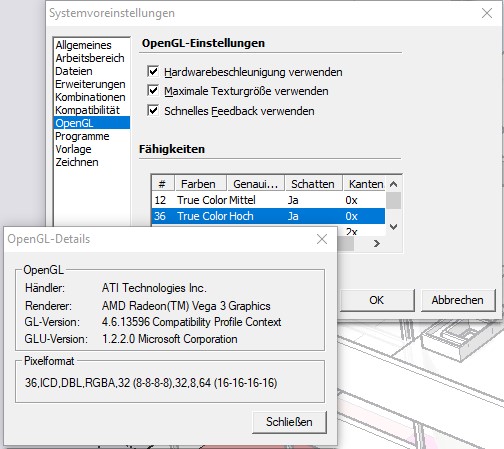Uncheck Schnelles Feedback verwenden
Image resolution: width=504 pixels, height=449 pixels.
point(153,110)
